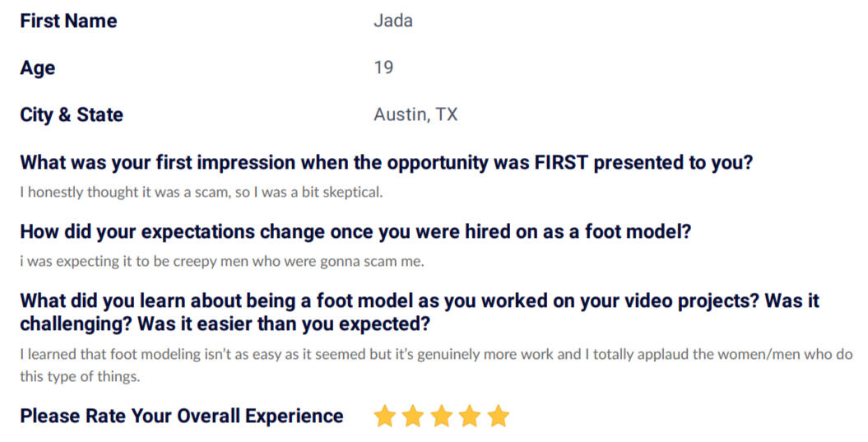Click the City & State label
This screenshot has height=442, width=868.
72,114
